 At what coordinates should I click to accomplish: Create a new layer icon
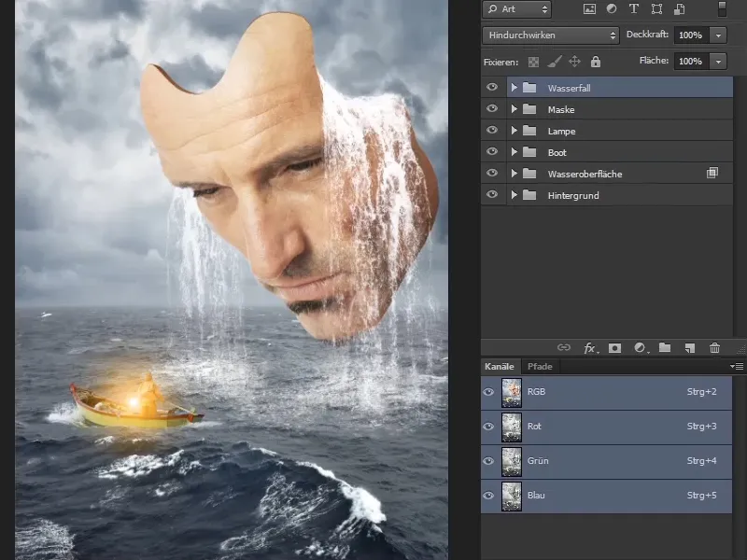[x=690, y=348]
